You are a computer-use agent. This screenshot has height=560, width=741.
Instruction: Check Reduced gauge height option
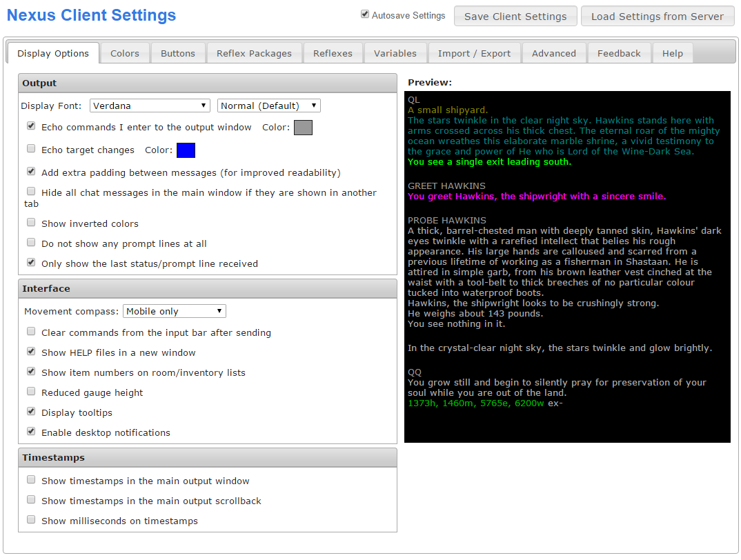click(x=31, y=392)
